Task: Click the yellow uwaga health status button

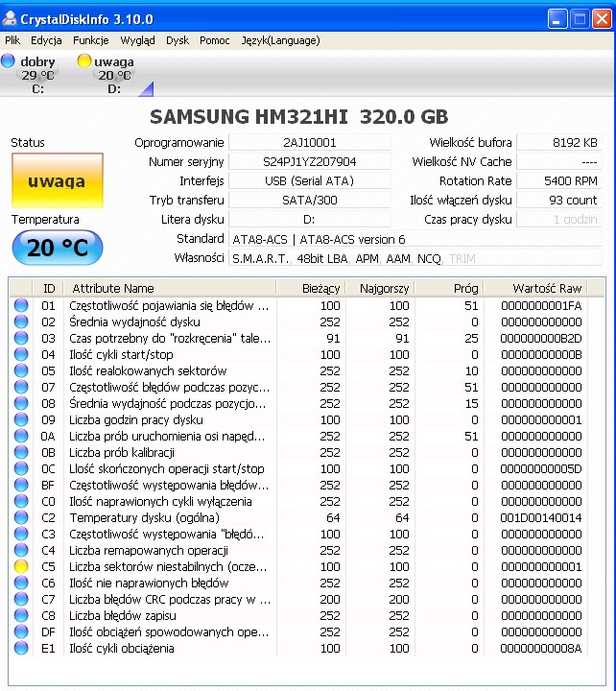Action: tap(58, 180)
